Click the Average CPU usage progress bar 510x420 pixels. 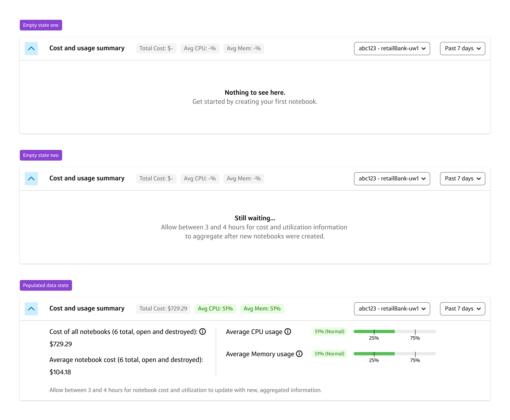click(394, 331)
